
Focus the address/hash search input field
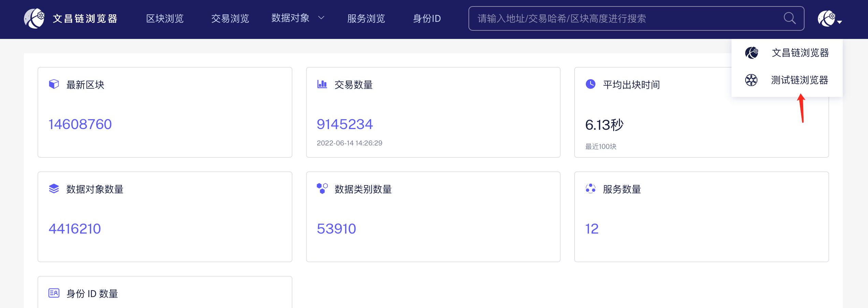coord(624,18)
